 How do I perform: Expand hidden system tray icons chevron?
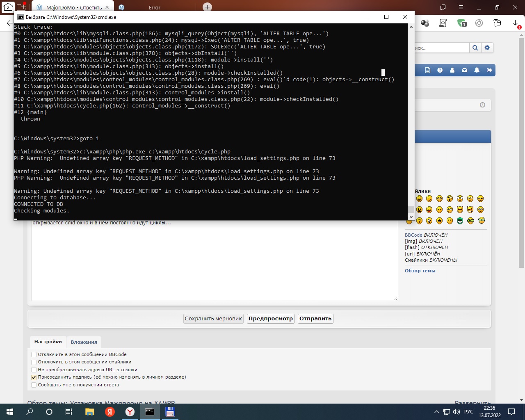click(436, 412)
